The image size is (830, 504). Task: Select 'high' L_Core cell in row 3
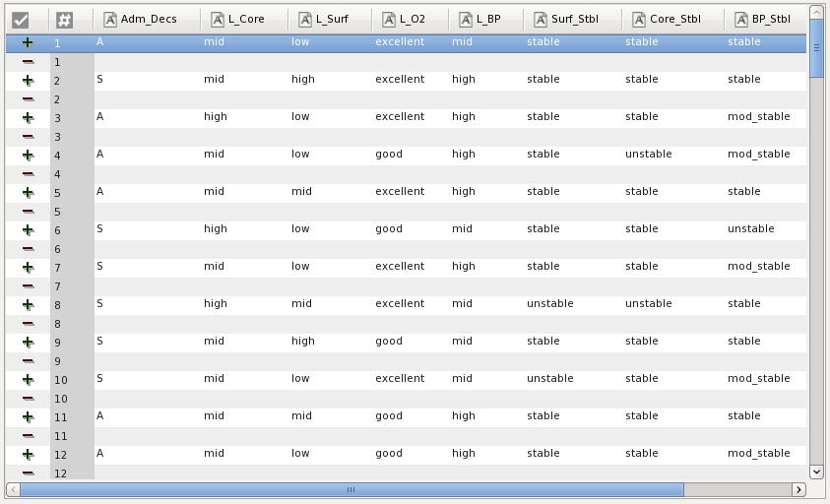click(216, 116)
